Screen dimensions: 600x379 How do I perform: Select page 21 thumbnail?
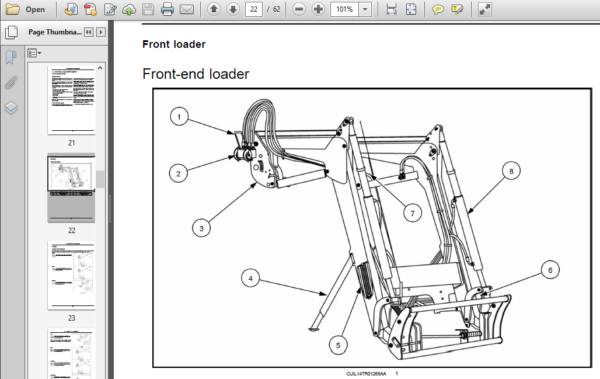point(72,100)
